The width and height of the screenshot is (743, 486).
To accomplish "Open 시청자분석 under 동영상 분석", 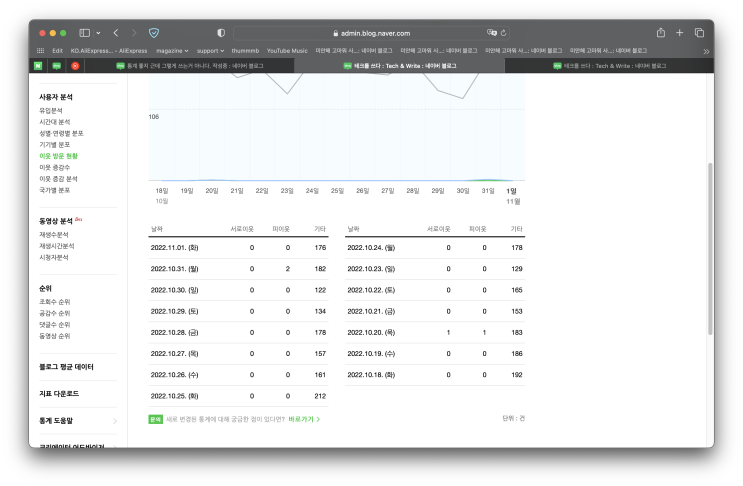I will point(54,257).
